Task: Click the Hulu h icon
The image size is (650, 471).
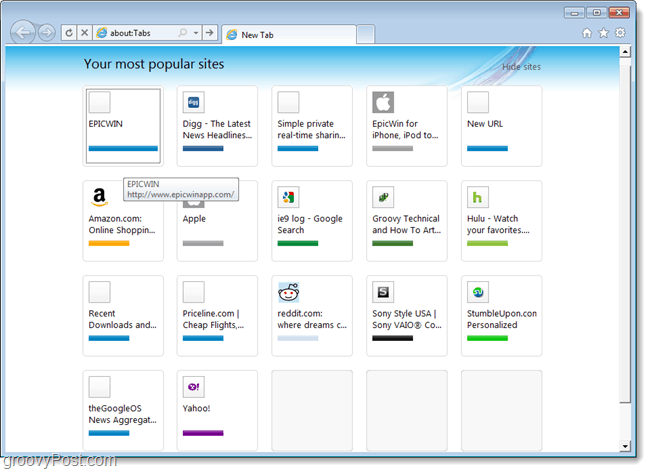Action: 478,197
